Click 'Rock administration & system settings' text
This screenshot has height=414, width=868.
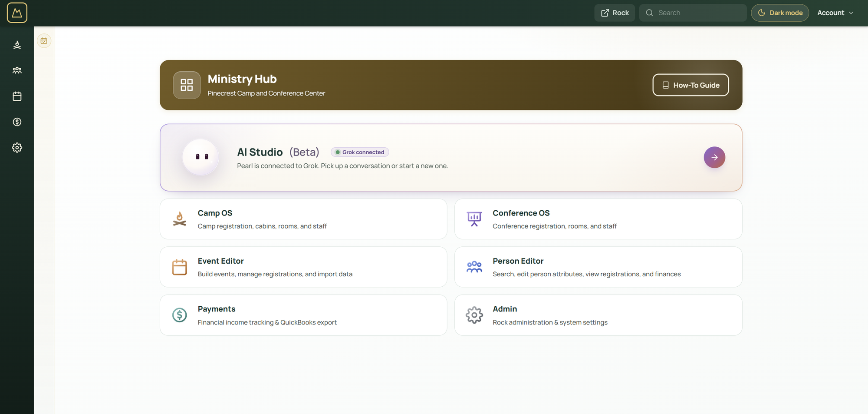pos(550,322)
